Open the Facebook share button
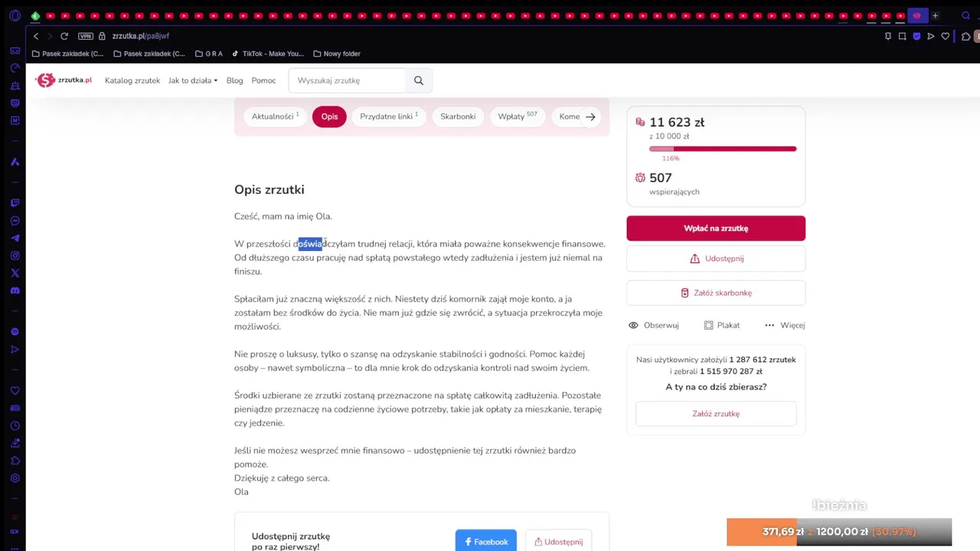Viewport: 980px width, 551px height. tap(486, 541)
